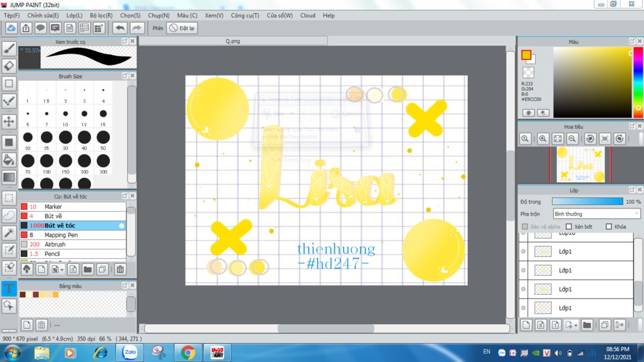This screenshot has height=362, width=644.
Task: Add a layer folder in Lớp panel
Action: point(587,325)
